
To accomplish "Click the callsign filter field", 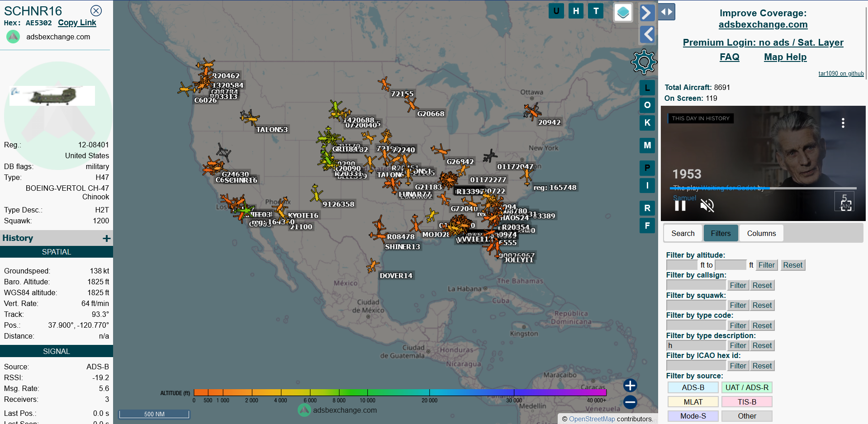I will coord(696,285).
